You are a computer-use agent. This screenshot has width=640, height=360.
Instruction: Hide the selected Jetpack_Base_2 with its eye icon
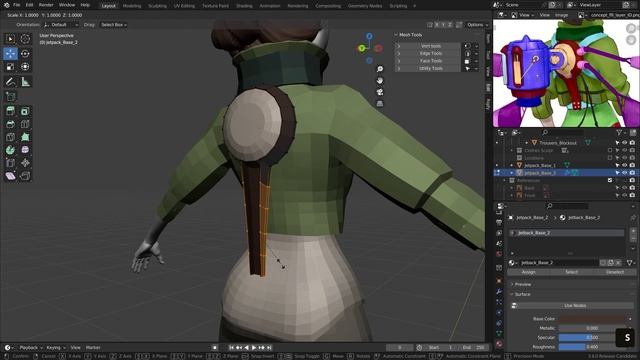point(624,173)
